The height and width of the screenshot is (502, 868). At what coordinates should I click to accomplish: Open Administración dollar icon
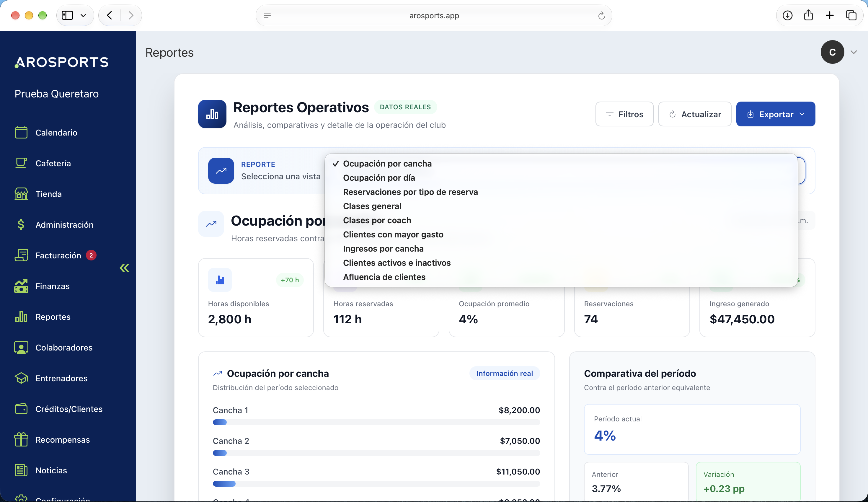click(21, 224)
